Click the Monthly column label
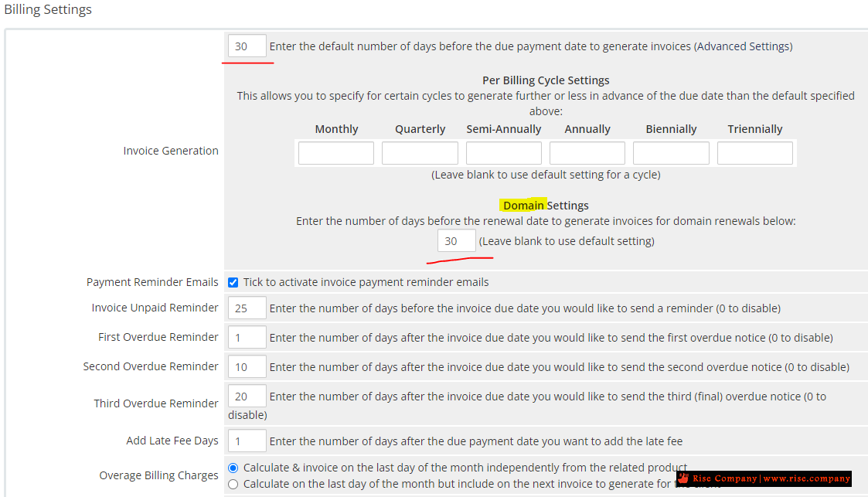Viewport: 868px width, 497px height. 336,129
